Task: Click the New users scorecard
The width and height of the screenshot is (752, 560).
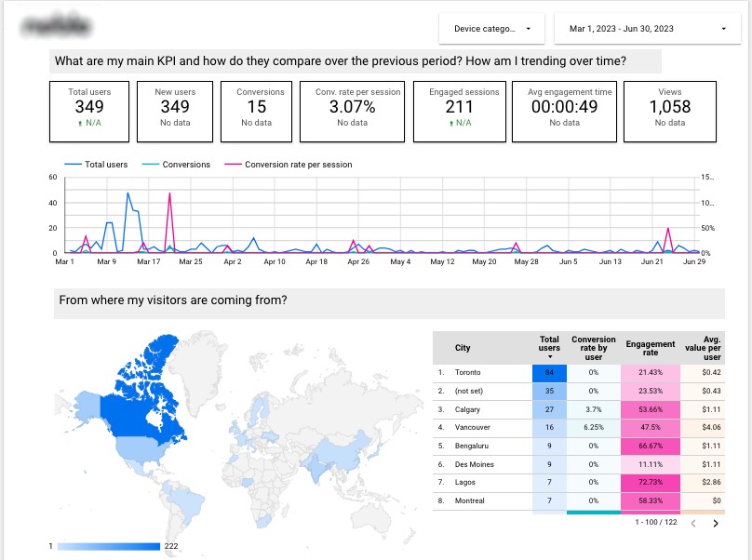Action: click(x=175, y=111)
